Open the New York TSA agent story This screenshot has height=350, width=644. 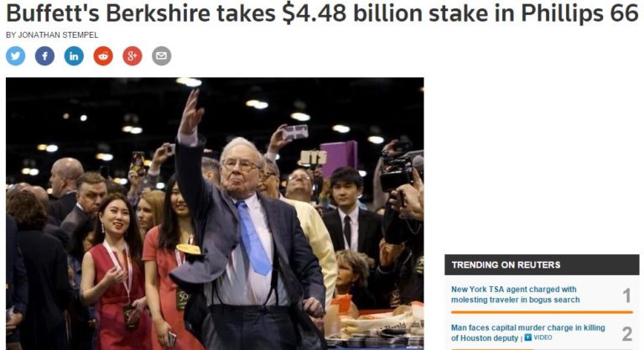516,295
